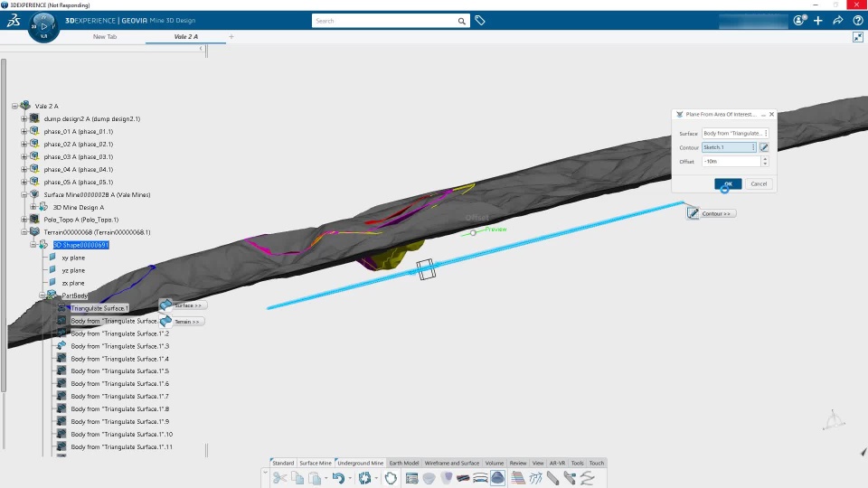
Task: Click the translucent purple pit icon
Action: pyautogui.click(x=446, y=478)
